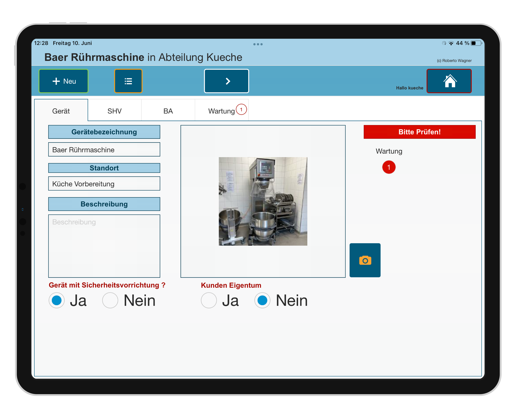Select Nein for Kunden Eigentum
Image resolution: width=514 pixels, height=420 pixels.
pos(263,301)
